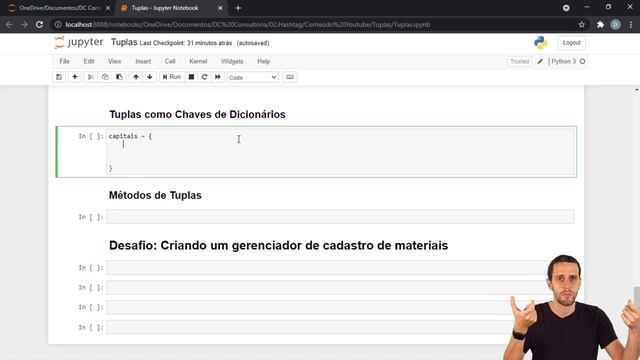Restart kernel and run all cells icon
This screenshot has height=360, width=640.
click(x=218, y=77)
